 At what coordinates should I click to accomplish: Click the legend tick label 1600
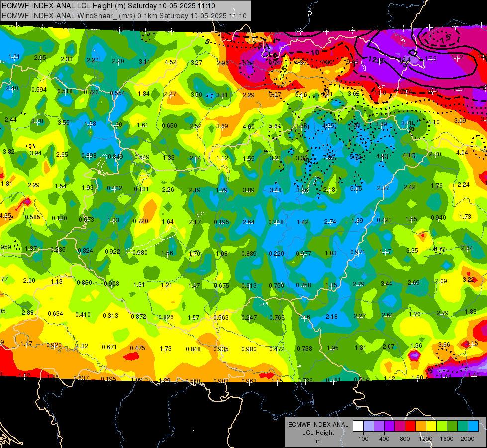pyautogui.click(x=447, y=439)
